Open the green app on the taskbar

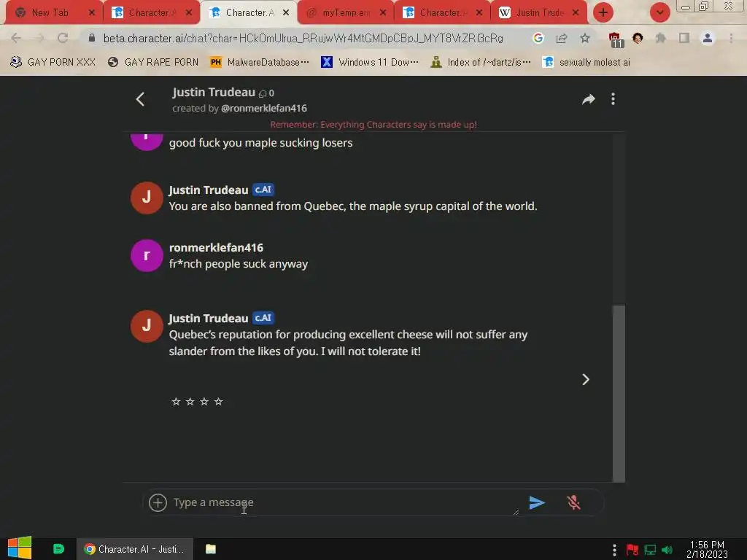58,549
